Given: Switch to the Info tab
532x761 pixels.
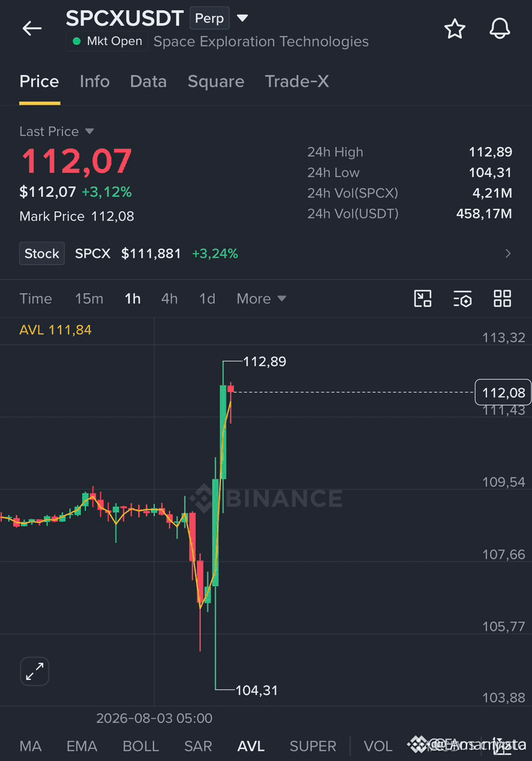Looking at the screenshot, I should click(x=94, y=82).
